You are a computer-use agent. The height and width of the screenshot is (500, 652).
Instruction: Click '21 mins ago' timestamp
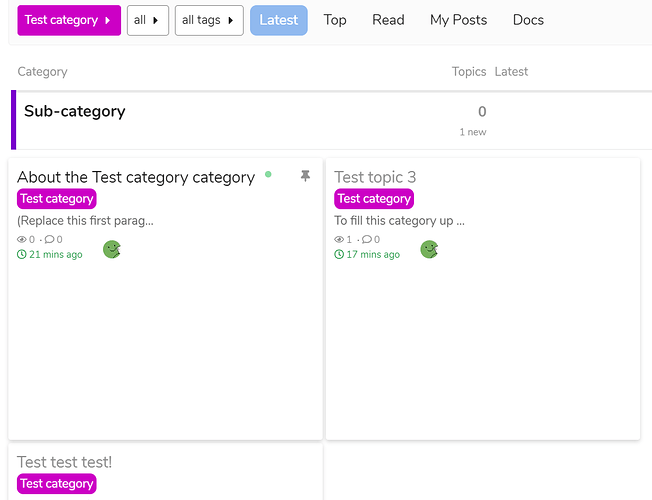point(56,254)
